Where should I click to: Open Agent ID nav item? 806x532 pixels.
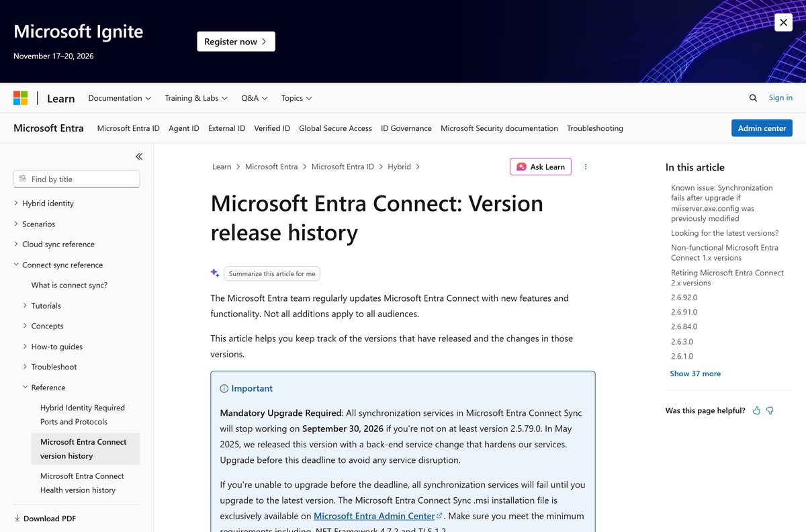[x=184, y=128]
